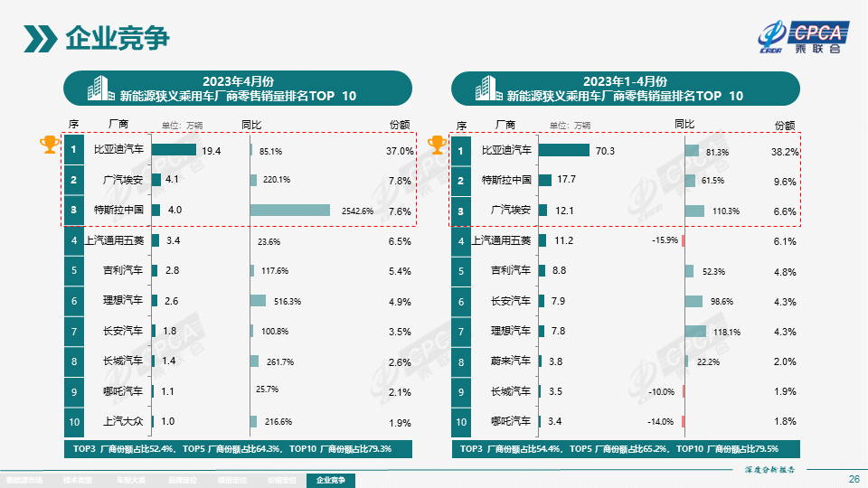Select 理想汽车 at rank 7 in Jan-Apr table

click(x=510, y=331)
